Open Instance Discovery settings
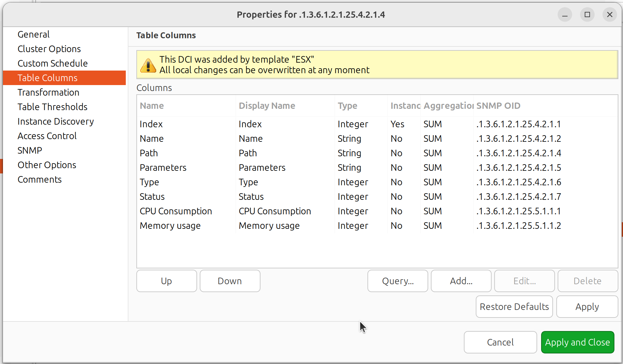Image resolution: width=623 pixels, height=364 pixels. 55,121
